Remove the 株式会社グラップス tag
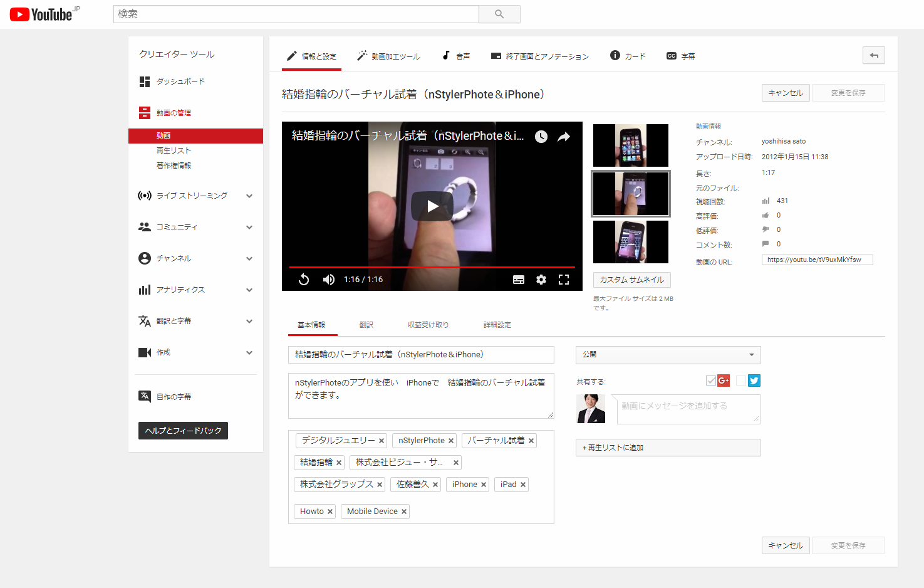Screen dimensions: 924x588 [380, 485]
